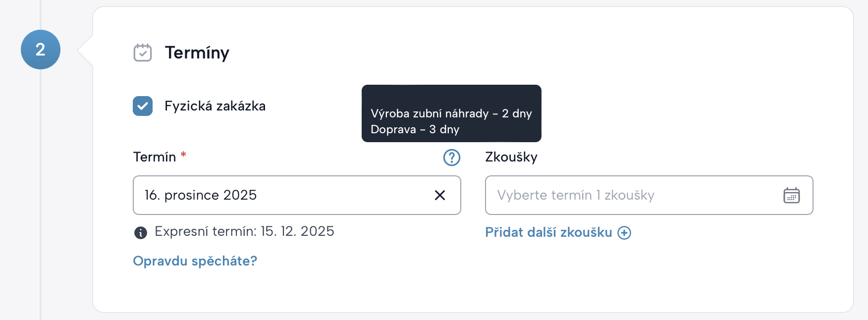Clear the date 16. prosince 2025
The image size is (868, 320).
439,195
